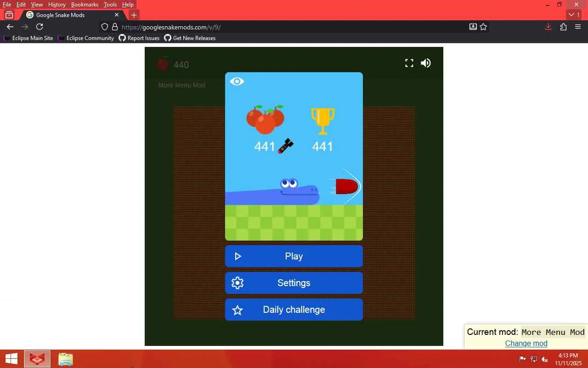Open the Get New Releases bookmark
The width and height of the screenshot is (588, 368).
[190, 38]
